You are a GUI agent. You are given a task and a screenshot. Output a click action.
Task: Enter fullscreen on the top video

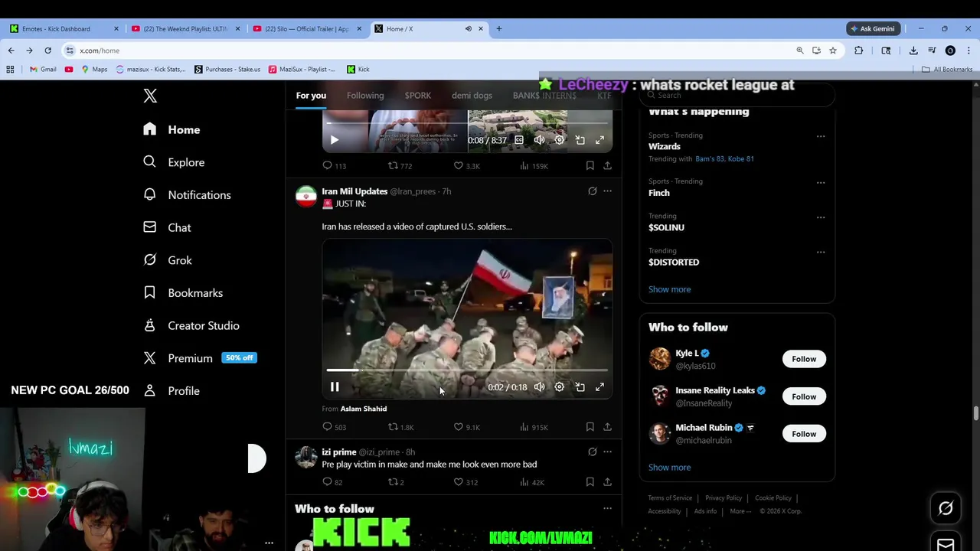coord(599,140)
